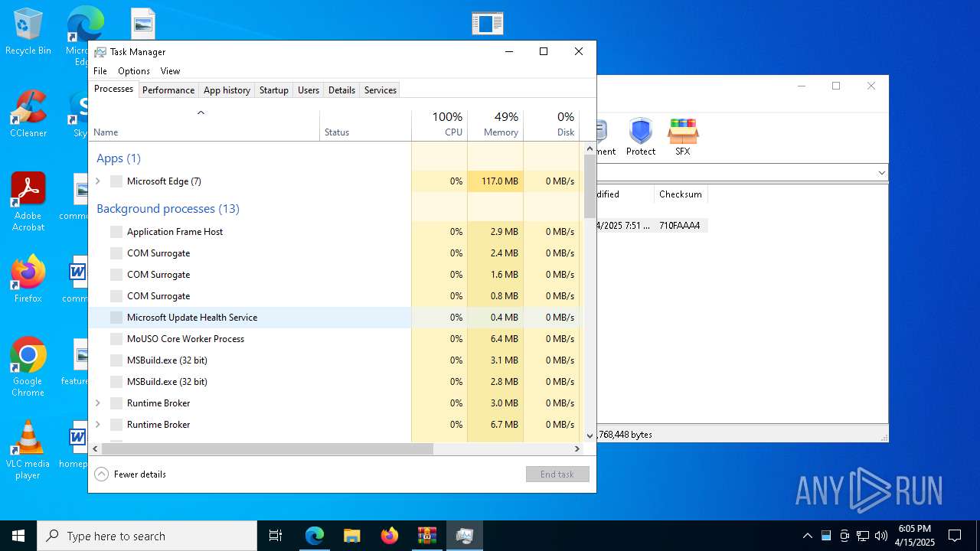This screenshot has height=551, width=980.
Task: Click the taskbar search box
Action: click(x=147, y=536)
